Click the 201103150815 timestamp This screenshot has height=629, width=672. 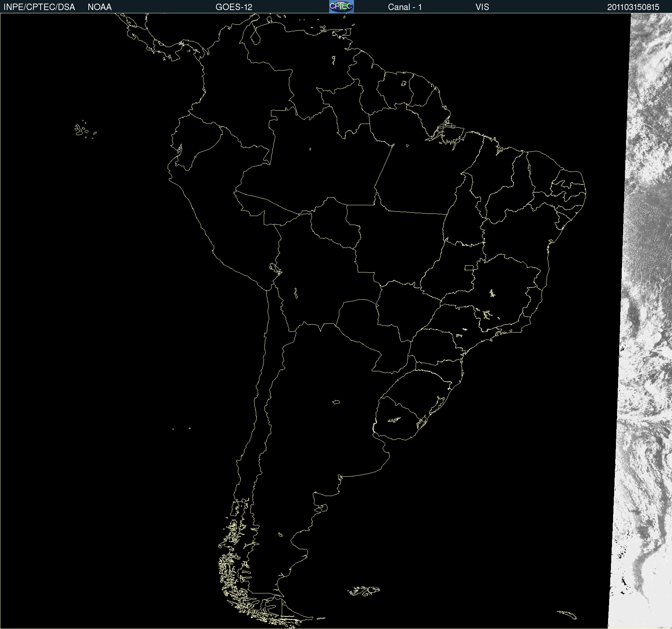pyautogui.click(x=633, y=7)
